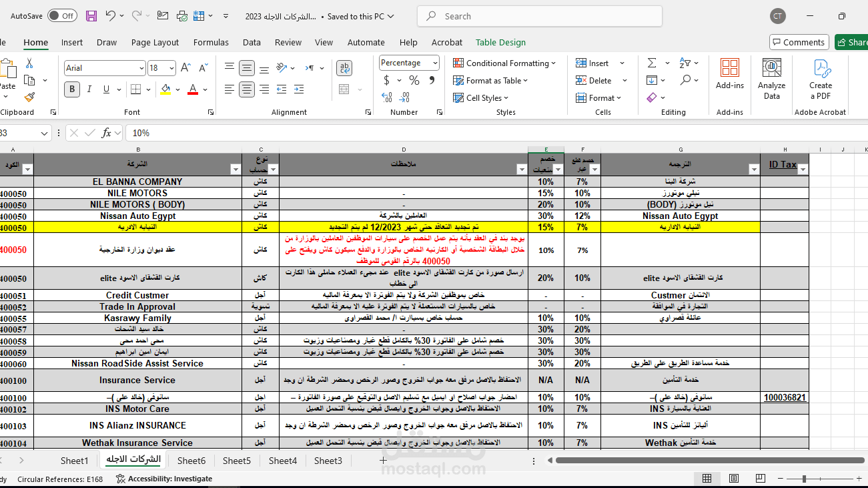Screen dimensions: 868x488
Task: Switch to Sheet1 worksheet tab
Action: (x=74, y=461)
